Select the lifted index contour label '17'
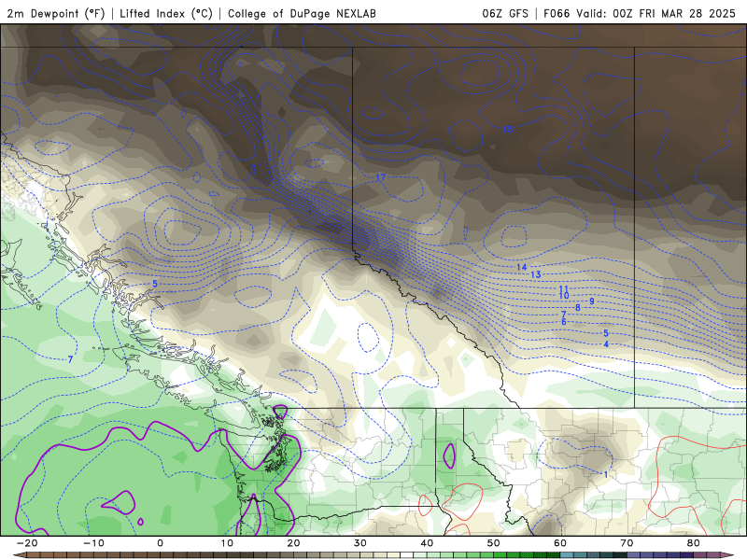Image resolution: width=747 pixels, height=560 pixels. point(380,177)
